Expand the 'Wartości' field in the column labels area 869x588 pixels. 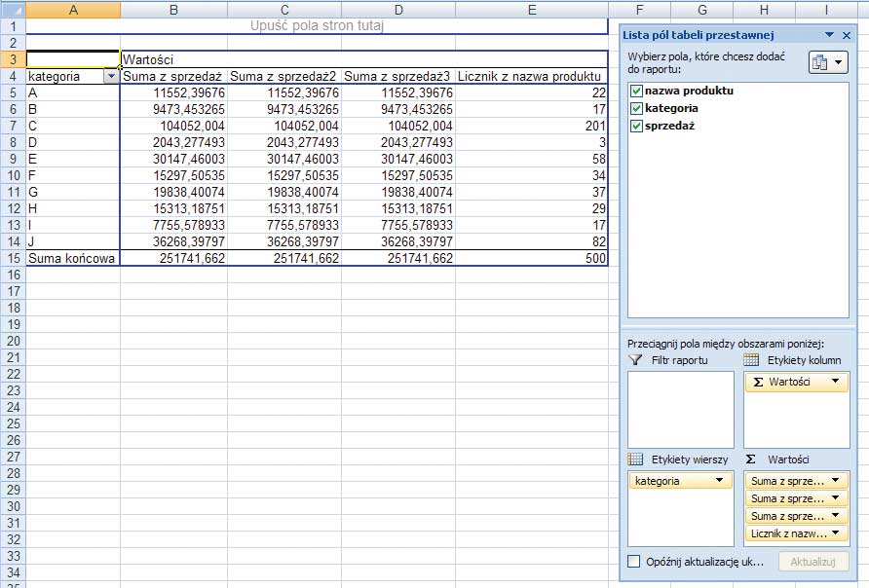(x=836, y=383)
